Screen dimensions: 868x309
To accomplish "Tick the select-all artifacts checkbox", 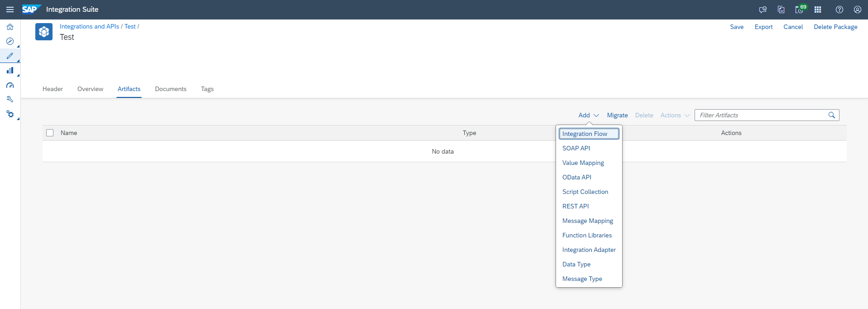I will tap(50, 133).
